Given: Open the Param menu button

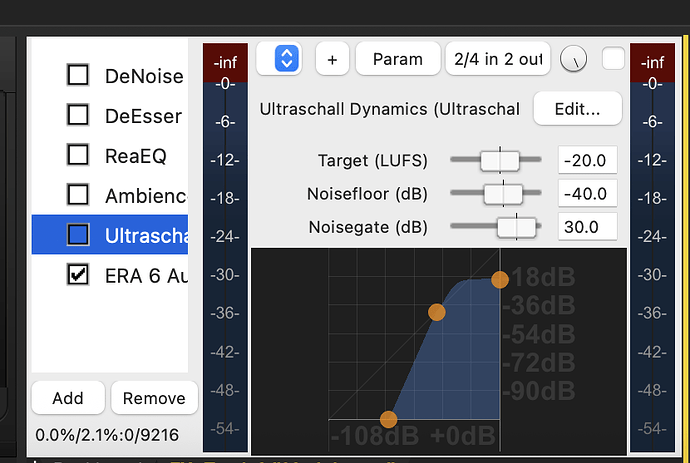Looking at the screenshot, I should pos(398,59).
